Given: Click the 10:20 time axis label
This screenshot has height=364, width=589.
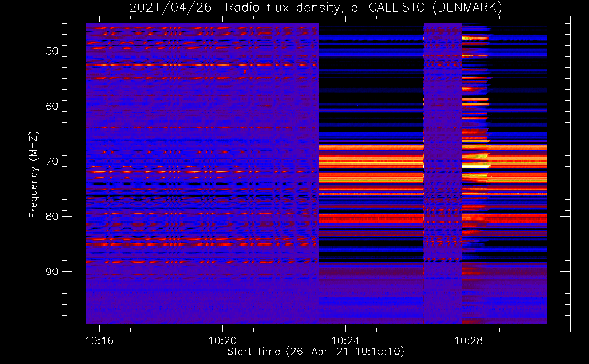Looking at the screenshot, I should tap(222, 341).
